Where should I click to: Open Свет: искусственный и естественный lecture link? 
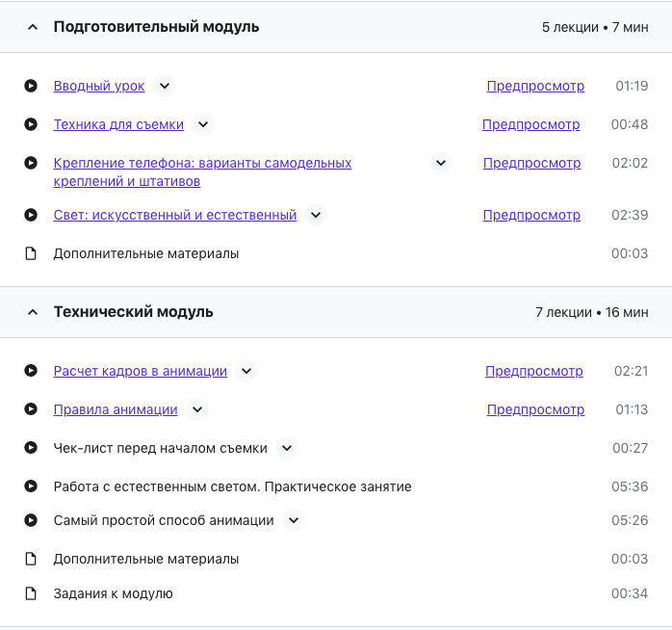click(x=174, y=215)
